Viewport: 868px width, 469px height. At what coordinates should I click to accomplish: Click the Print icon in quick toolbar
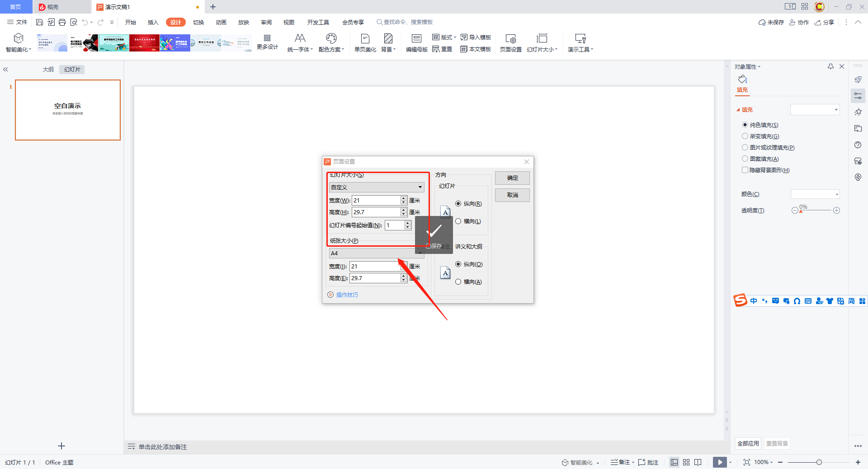pyautogui.click(x=62, y=22)
